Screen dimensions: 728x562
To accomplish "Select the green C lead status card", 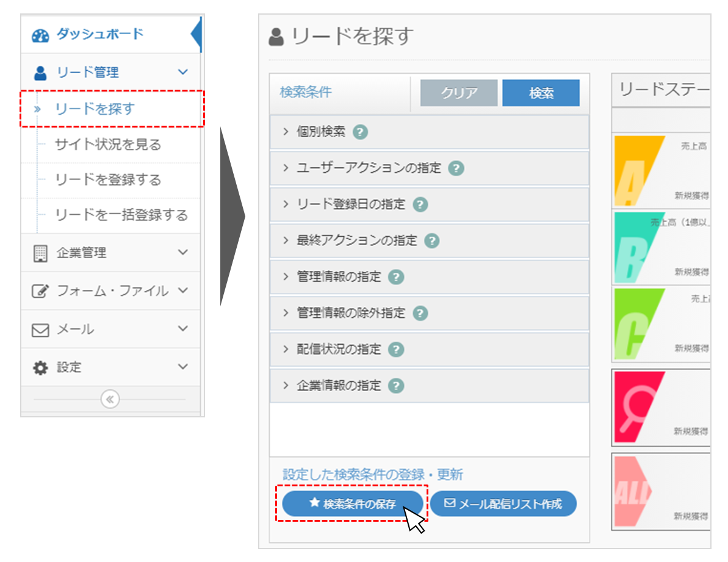I will coord(661,324).
